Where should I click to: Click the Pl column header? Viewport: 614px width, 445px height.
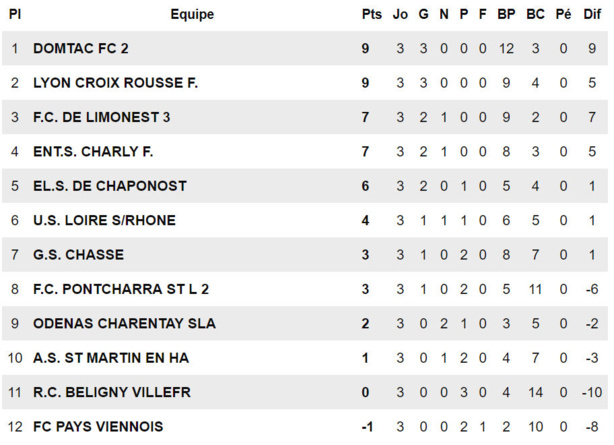pos(15,15)
